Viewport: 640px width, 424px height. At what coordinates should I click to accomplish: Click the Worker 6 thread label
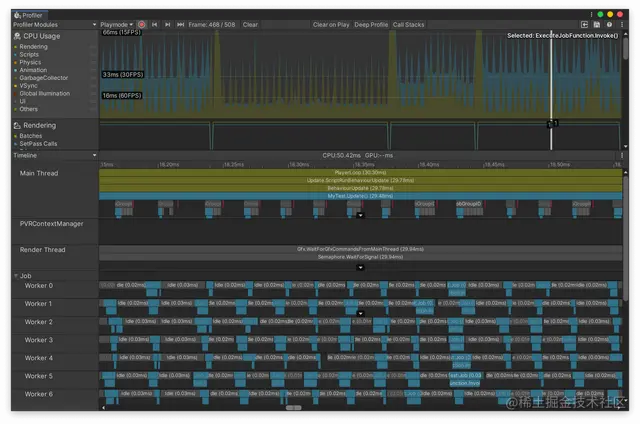[x=39, y=394]
